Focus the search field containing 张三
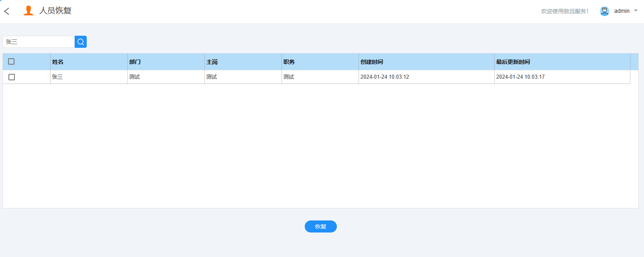Screen dimensions: 644x257 [39, 42]
